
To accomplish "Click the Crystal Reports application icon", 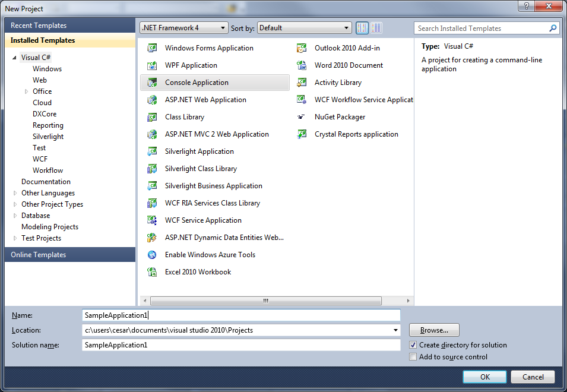I will pos(302,134).
